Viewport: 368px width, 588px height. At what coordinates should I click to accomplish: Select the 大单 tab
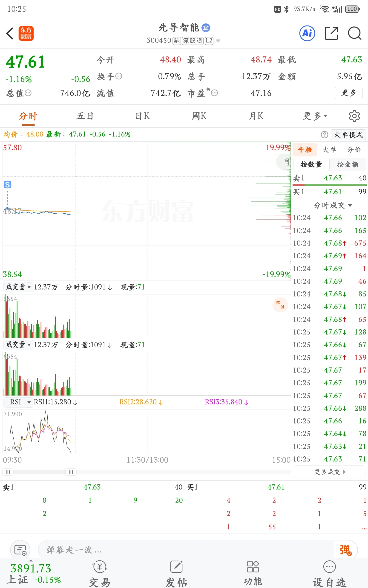(x=329, y=150)
